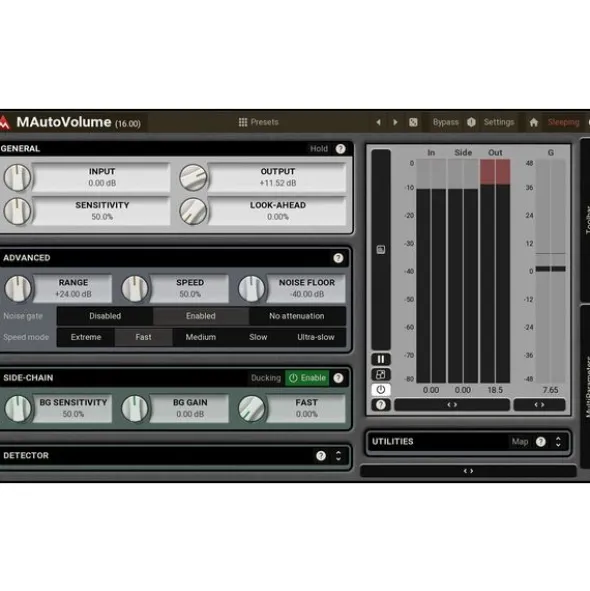Set noise gate to Enabled
This screenshot has width=590, height=591.
pyautogui.click(x=201, y=316)
